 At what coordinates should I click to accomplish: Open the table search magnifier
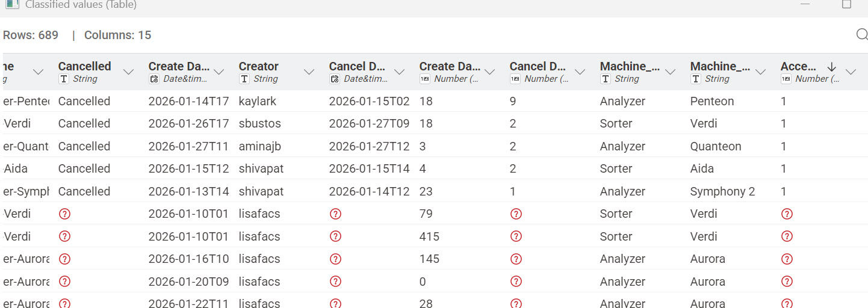861,35
